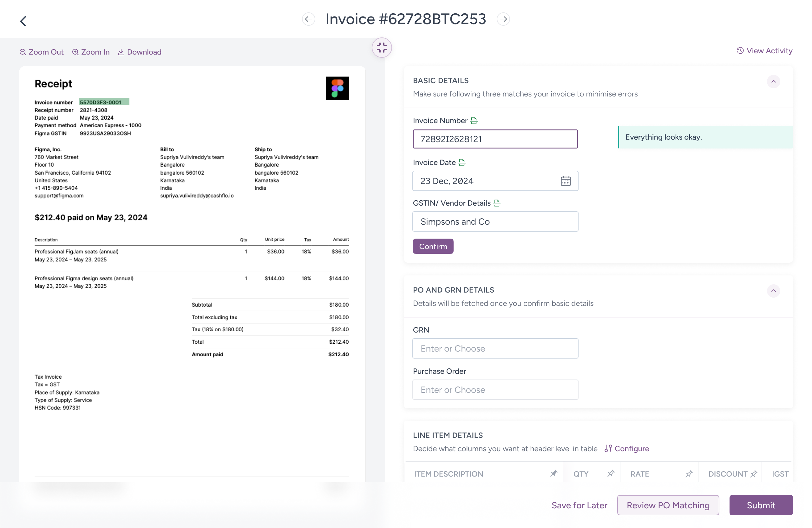
Task: Click the Purchase Order input field
Action: [x=495, y=389]
